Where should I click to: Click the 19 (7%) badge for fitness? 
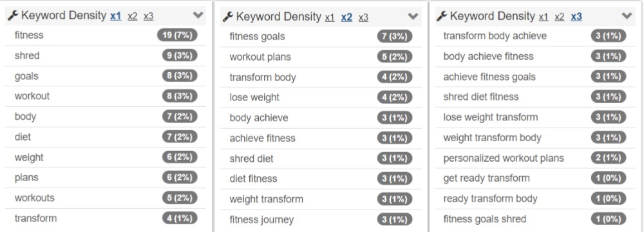pyautogui.click(x=178, y=35)
